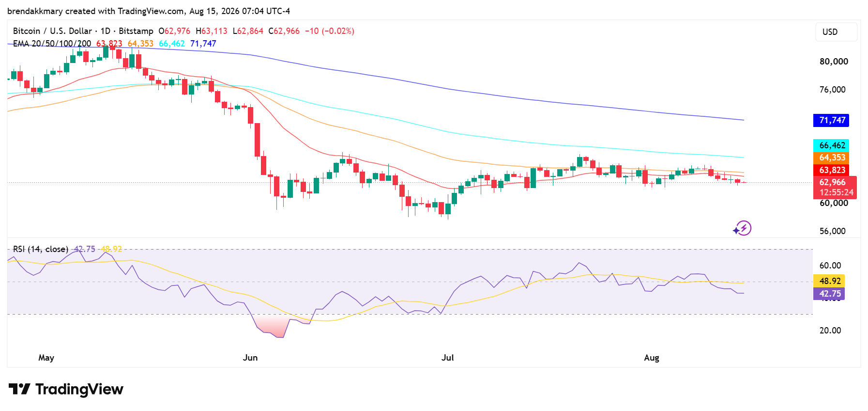
Task: Click the EMA 20 legend value '63,823'
Action: [109, 44]
